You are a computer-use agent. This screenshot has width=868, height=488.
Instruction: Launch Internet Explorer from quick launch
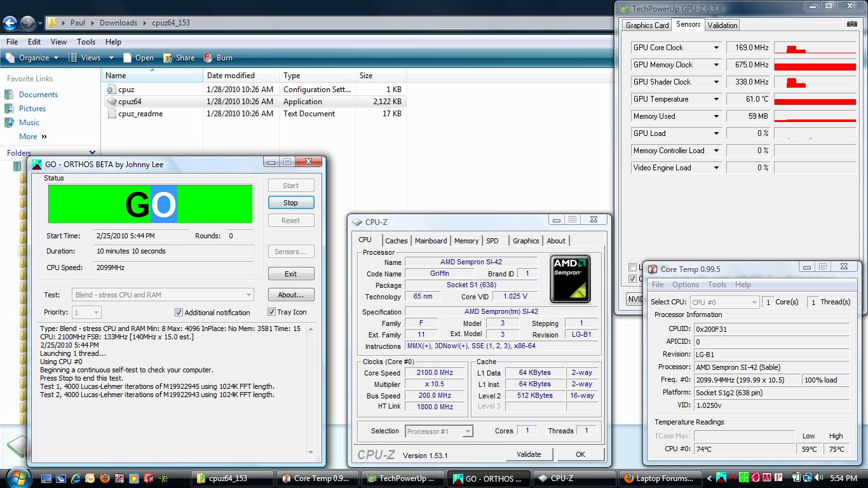76,478
